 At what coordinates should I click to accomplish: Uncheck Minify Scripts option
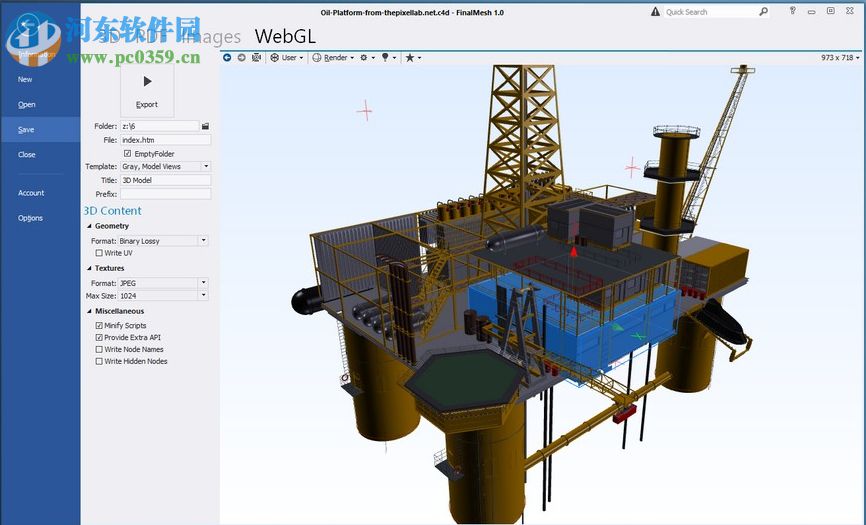[x=99, y=325]
